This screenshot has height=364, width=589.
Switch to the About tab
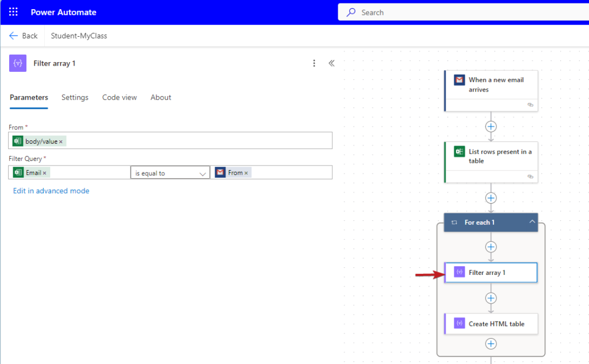(x=161, y=97)
